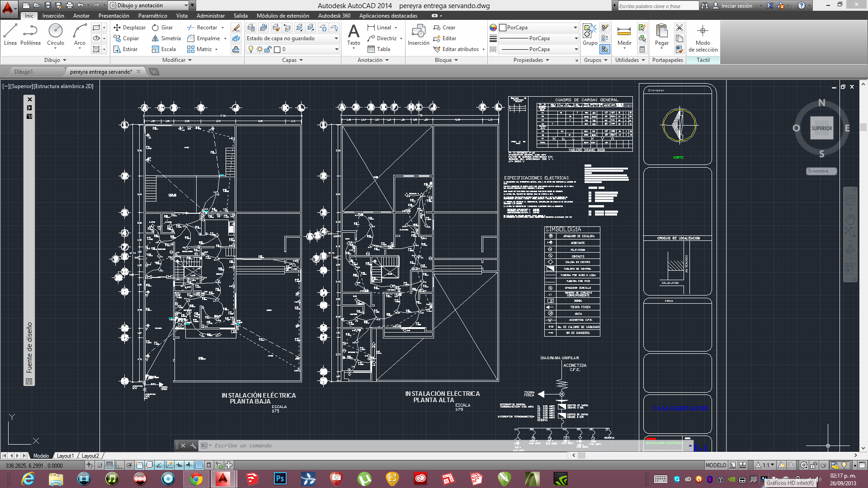Click the [Superior] viewport view control
Image resolution: width=868 pixels, height=488 pixels.
21,86
